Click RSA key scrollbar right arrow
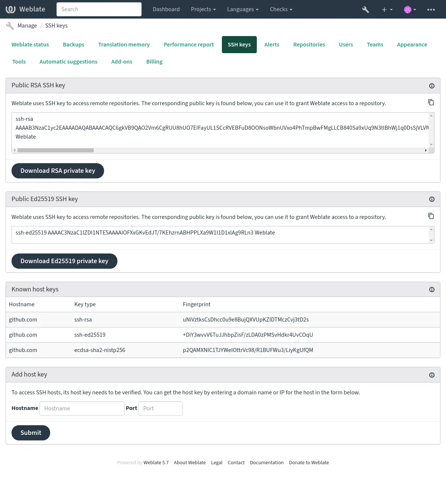The width and height of the screenshot is (446, 504). click(x=426, y=151)
